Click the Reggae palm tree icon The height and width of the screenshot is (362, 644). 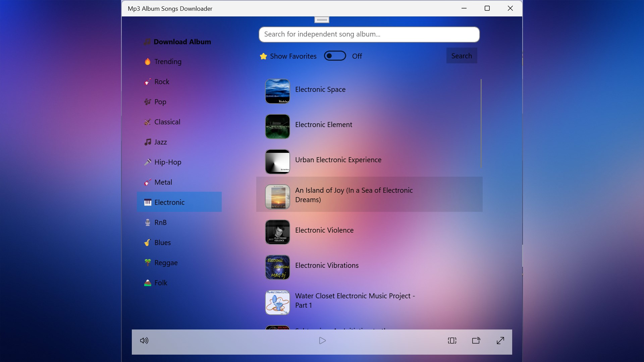tap(148, 262)
